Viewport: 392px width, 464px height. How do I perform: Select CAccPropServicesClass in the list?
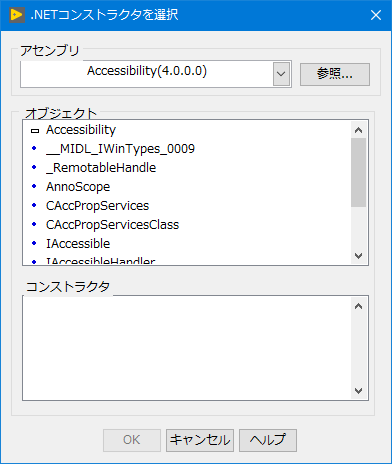click(112, 225)
